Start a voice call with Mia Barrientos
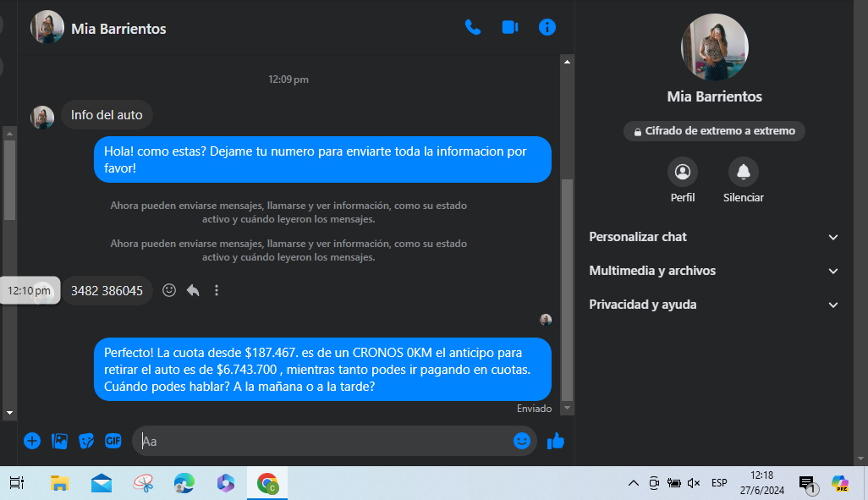 pyautogui.click(x=472, y=27)
